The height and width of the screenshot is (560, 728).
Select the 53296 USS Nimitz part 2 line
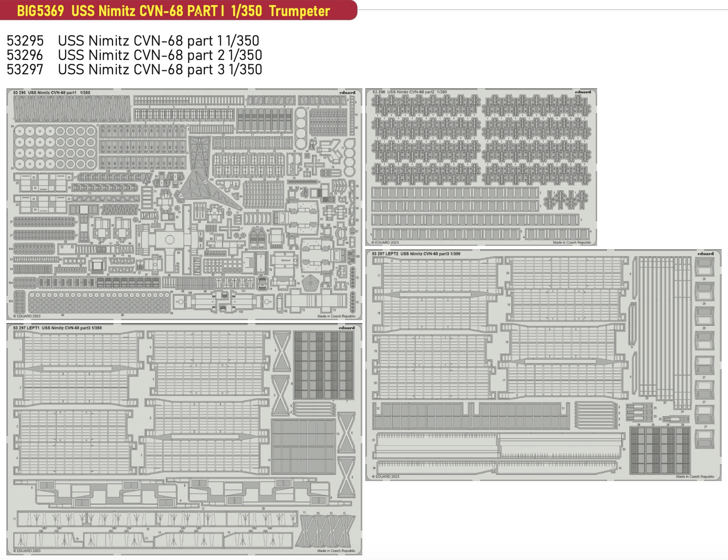click(x=134, y=55)
